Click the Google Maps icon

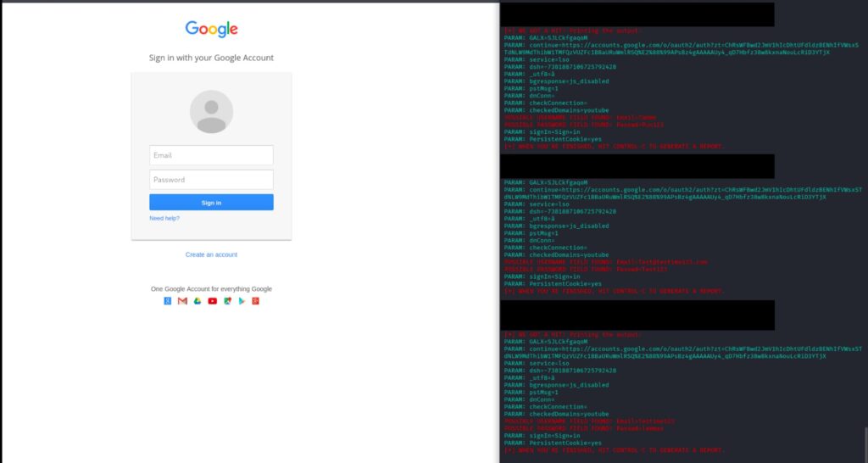[x=227, y=301]
